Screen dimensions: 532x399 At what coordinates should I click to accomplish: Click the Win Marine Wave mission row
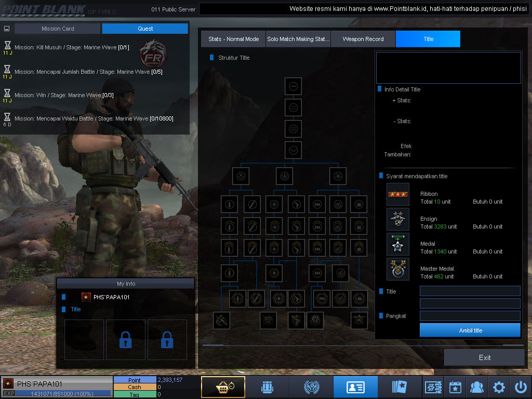point(64,96)
